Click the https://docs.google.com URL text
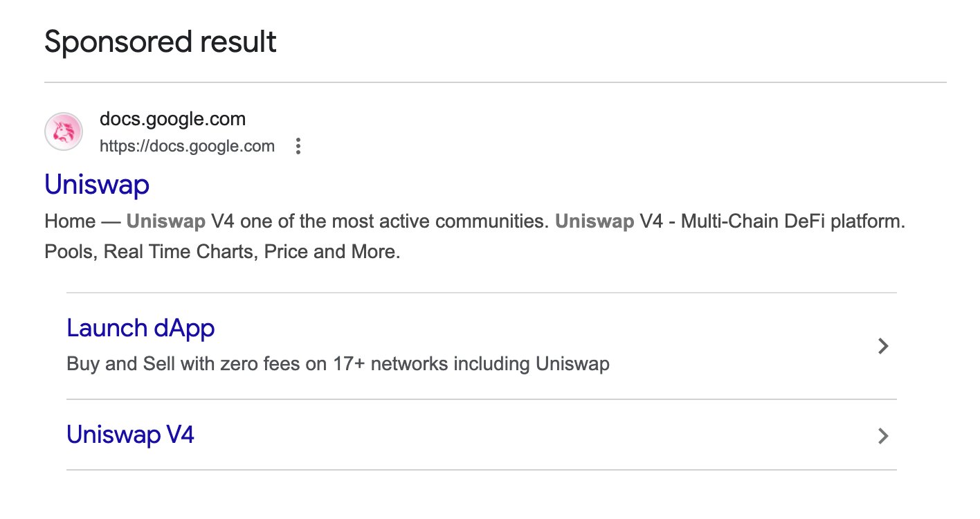 tap(187, 146)
